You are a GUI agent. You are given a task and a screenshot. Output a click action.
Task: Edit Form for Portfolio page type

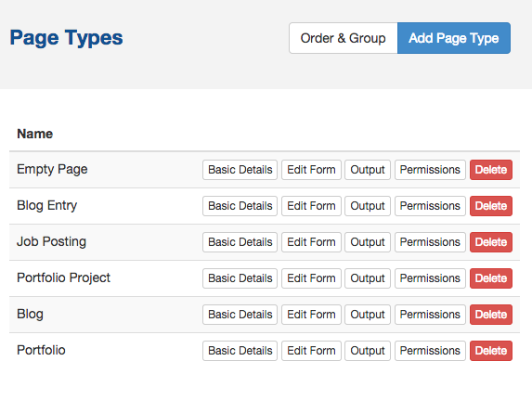click(x=311, y=351)
